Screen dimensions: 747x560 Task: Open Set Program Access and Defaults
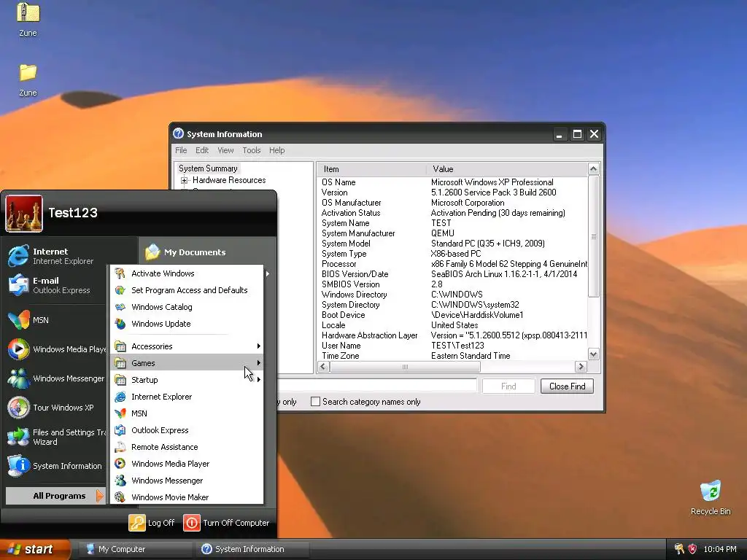[187, 290]
